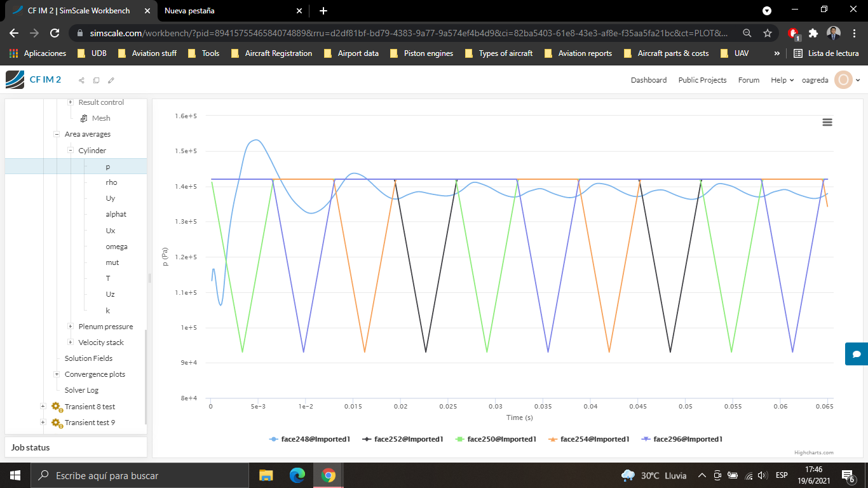Open the chart context menu hamburger icon
The height and width of the screenshot is (488, 868).
(x=827, y=122)
